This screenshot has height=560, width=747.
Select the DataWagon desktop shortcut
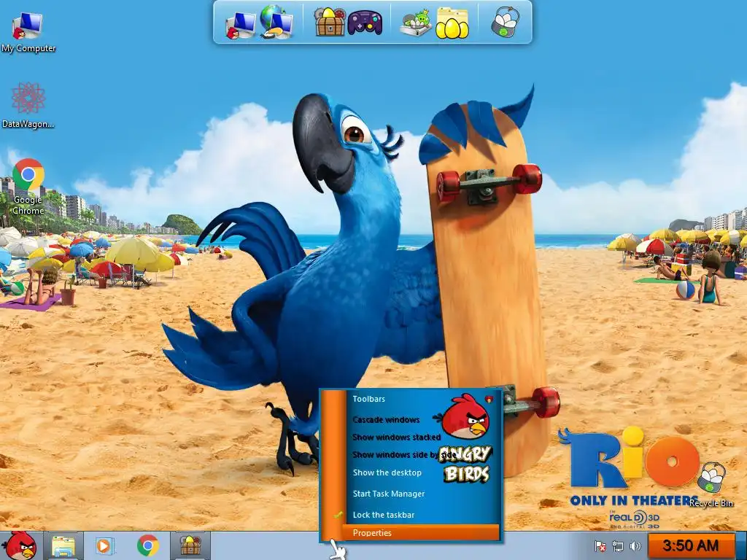tap(28, 105)
